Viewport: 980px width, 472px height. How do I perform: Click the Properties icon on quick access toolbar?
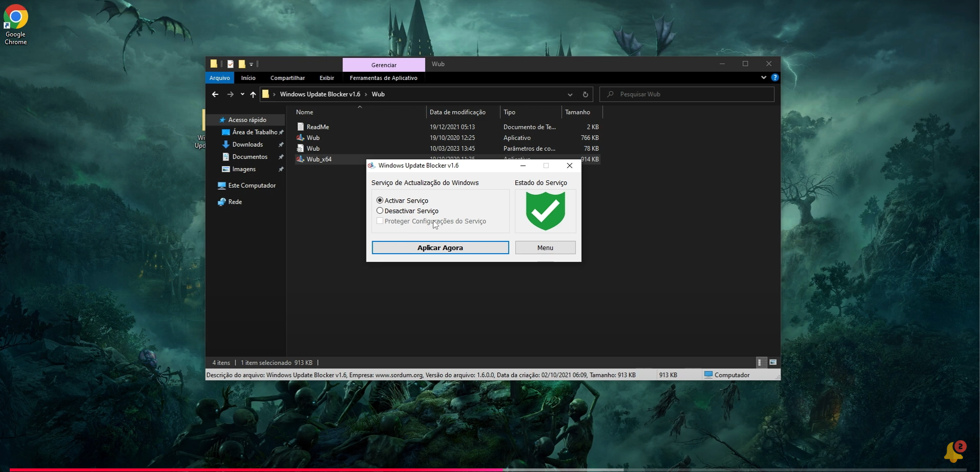click(x=230, y=64)
